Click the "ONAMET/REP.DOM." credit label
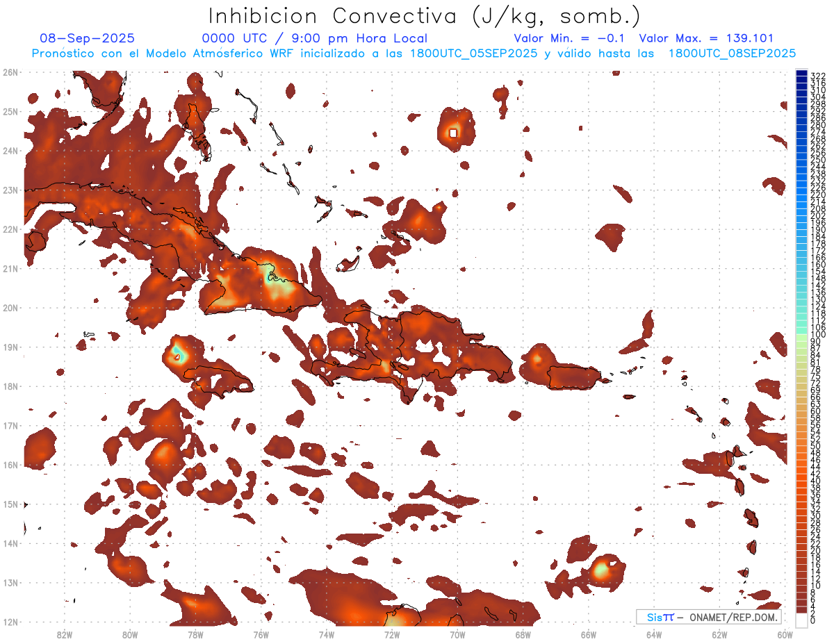Image resolution: width=834 pixels, height=644 pixels. click(x=734, y=618)
